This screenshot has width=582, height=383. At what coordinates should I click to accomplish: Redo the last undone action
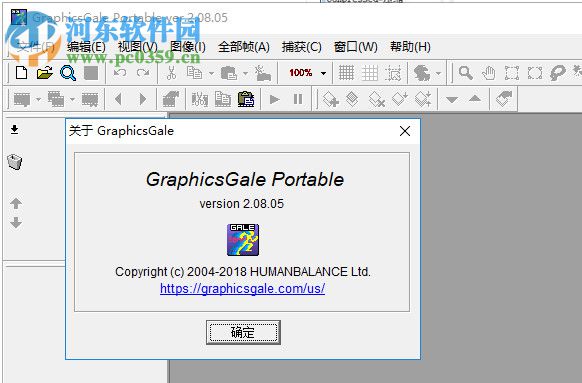tap(143, 73)
